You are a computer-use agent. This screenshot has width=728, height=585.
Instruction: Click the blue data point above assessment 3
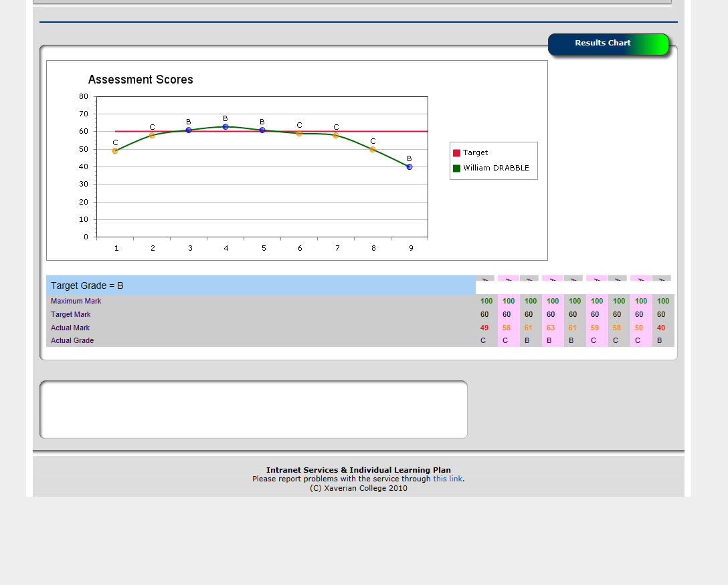tap(189, 130)
